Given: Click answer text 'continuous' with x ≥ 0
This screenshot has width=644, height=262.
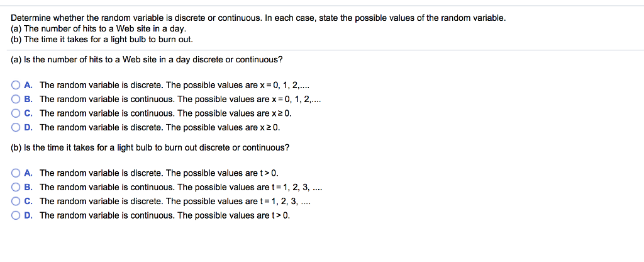Looking at the screenshot, I should 168,113.
